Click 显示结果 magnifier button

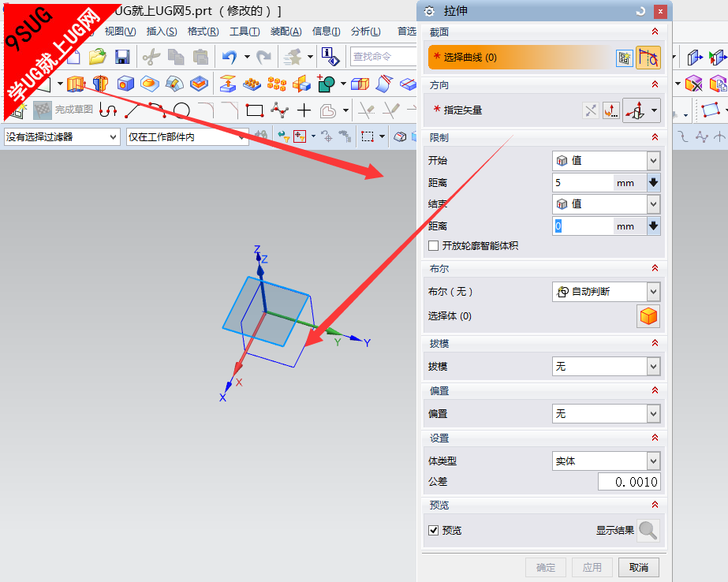(x=648, y=531)
